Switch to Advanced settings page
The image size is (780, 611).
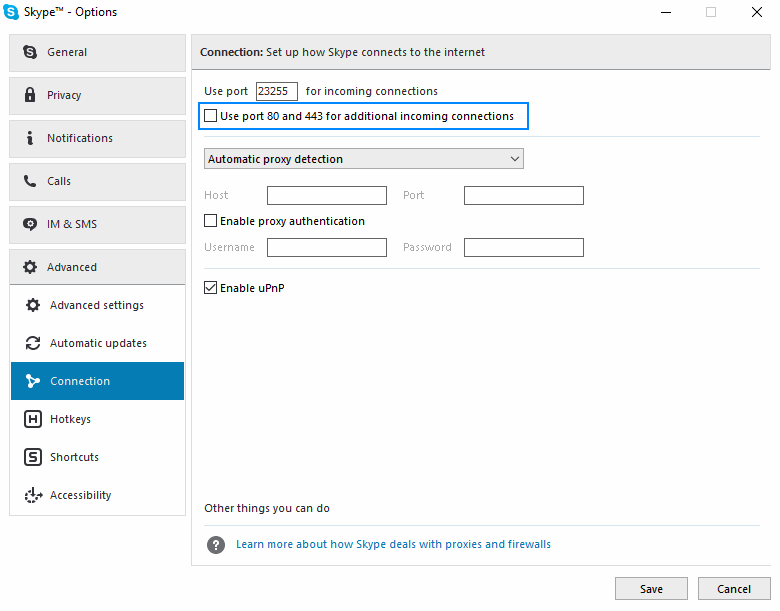point(98,305)
